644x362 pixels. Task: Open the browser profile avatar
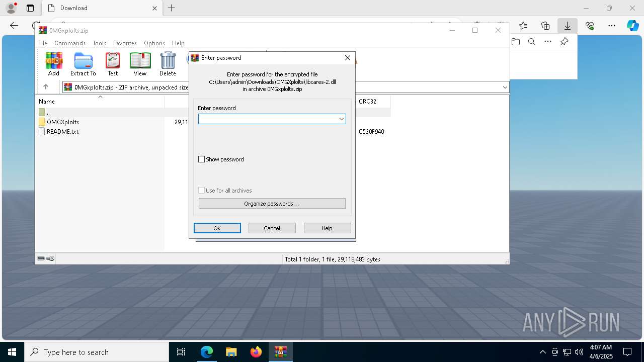click(x=11, y=8)
